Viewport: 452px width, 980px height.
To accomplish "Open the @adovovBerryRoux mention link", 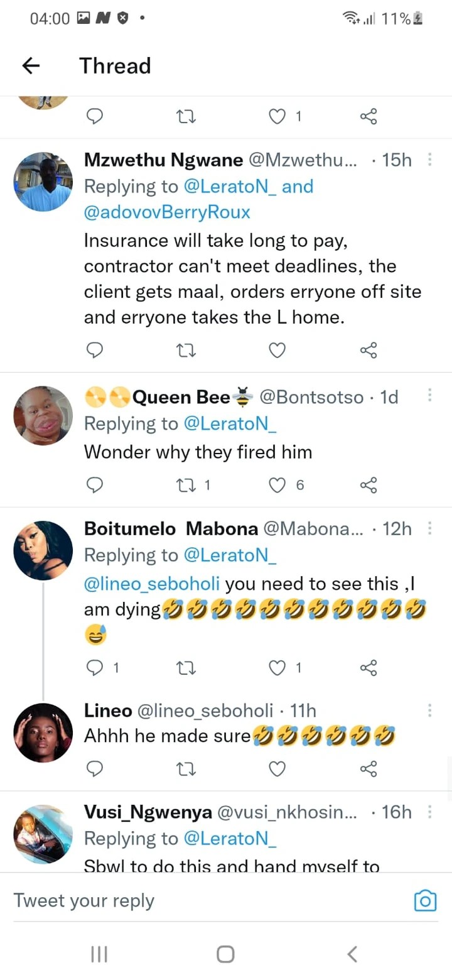I will point(167,212).
